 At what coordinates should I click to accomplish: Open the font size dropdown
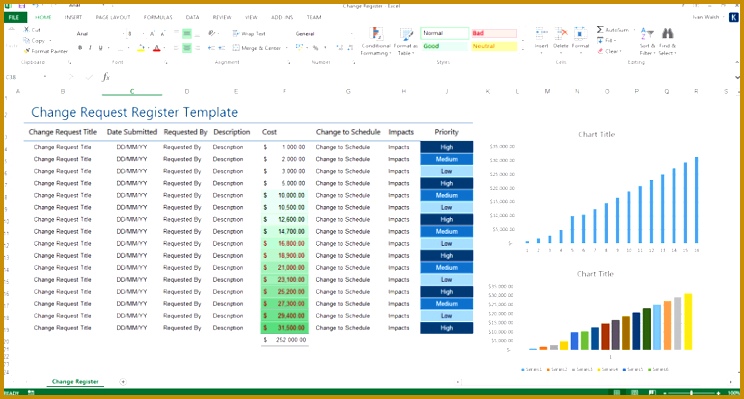[144, 34]
